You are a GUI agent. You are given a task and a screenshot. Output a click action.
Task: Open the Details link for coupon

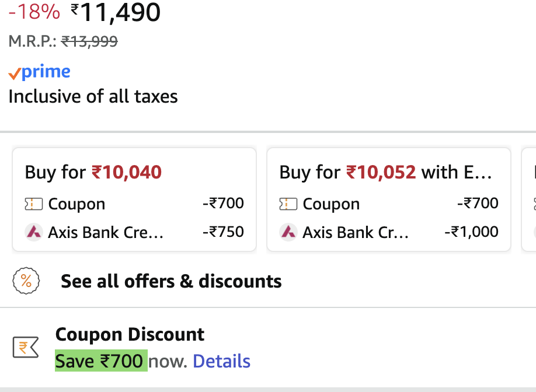[x=221, y=360]
